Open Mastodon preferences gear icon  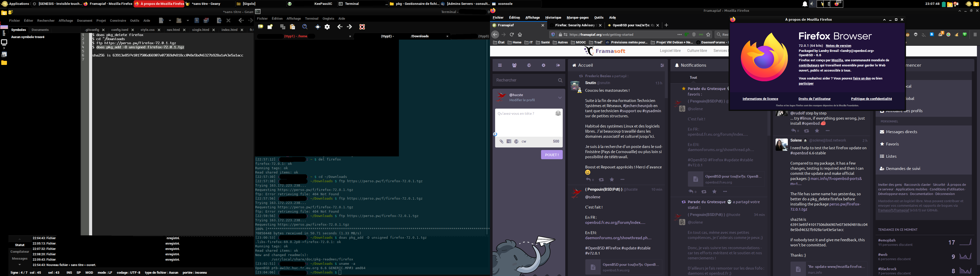[543, 65]
